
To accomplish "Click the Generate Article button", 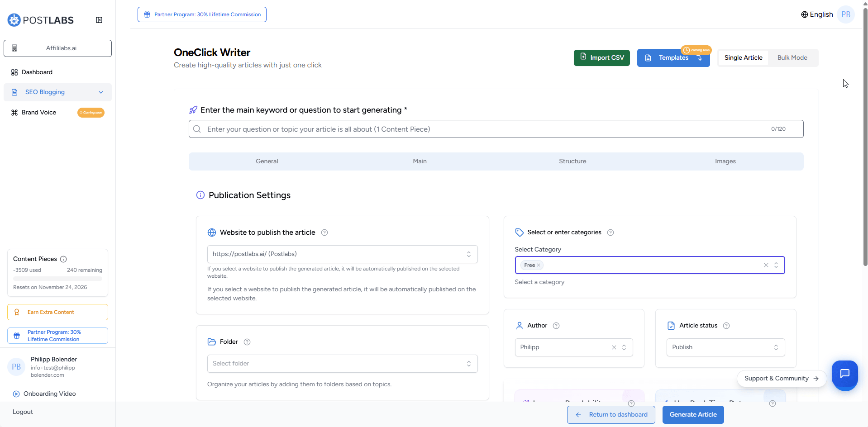I will [693, 415].
